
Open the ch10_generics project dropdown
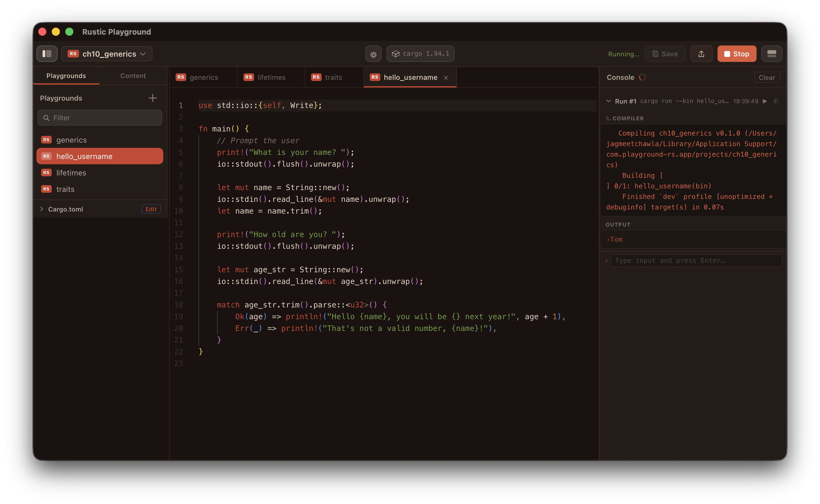click(107, 54)
